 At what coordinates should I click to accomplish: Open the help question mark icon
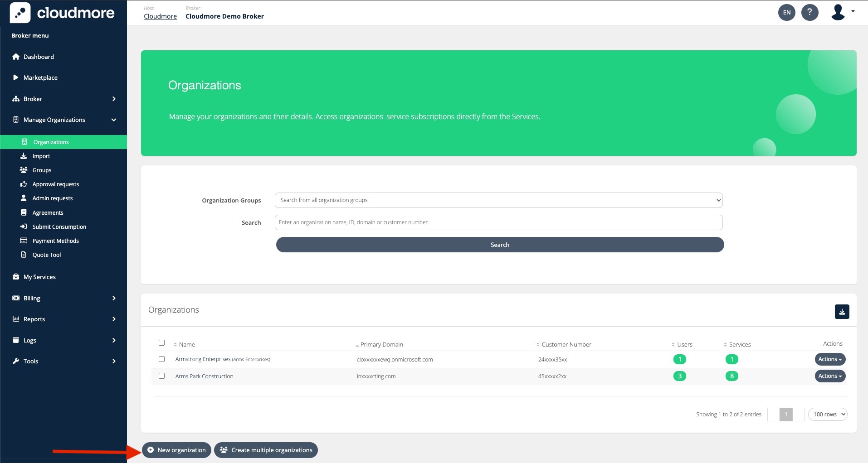point(809,12)
